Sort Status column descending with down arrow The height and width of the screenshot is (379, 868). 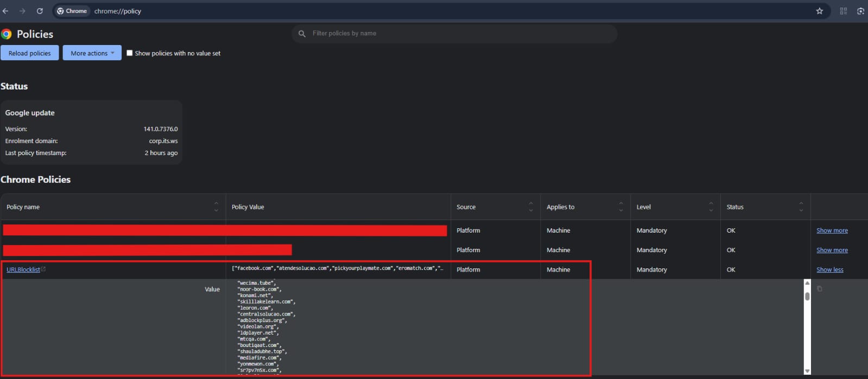click(x=801, y=210)
